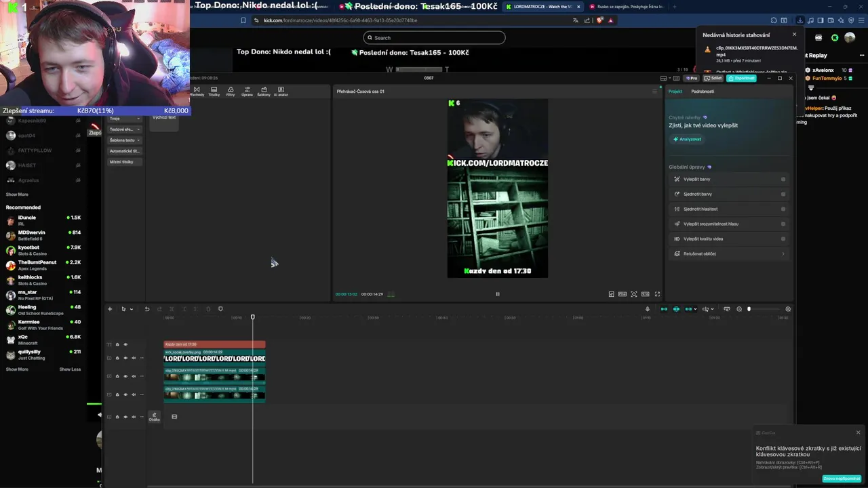Screen dimensions: 868x488
Task: Expand the Šablona textu category
Action: (x=124, y=140)
